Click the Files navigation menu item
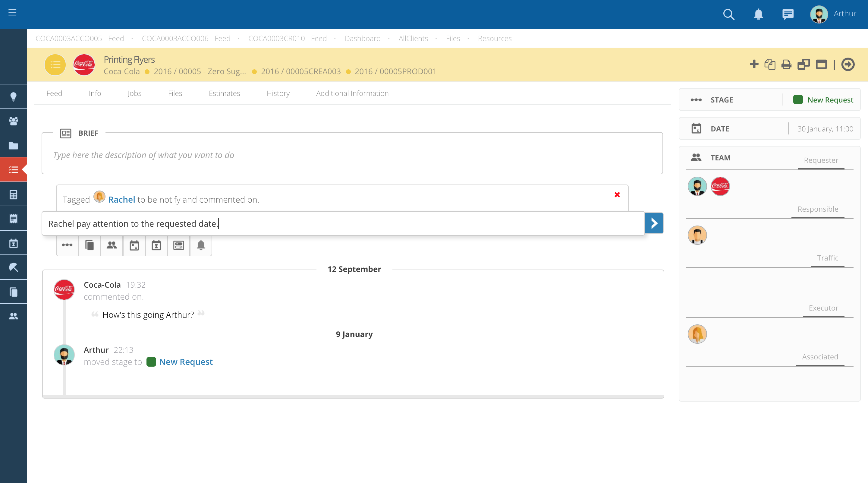This screenshot has height=483, width=868. [x=174, y=93]
